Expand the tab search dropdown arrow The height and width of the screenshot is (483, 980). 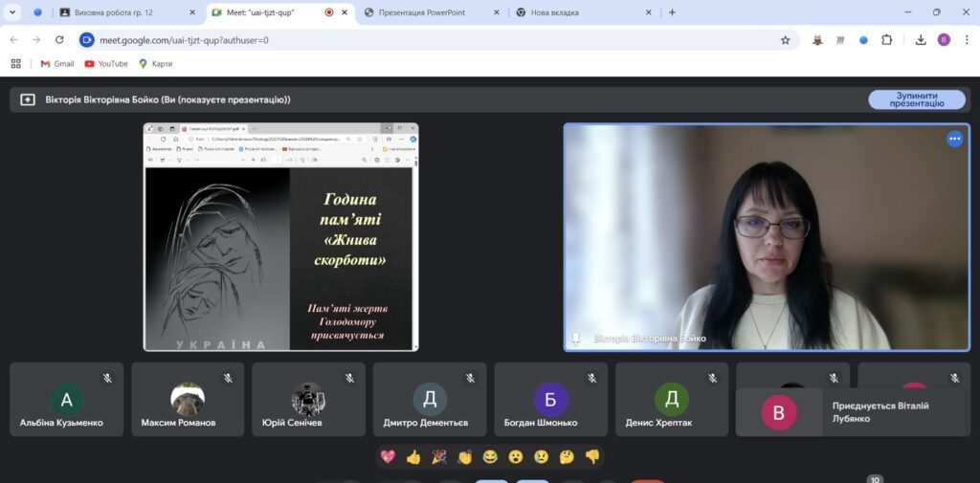12,12
